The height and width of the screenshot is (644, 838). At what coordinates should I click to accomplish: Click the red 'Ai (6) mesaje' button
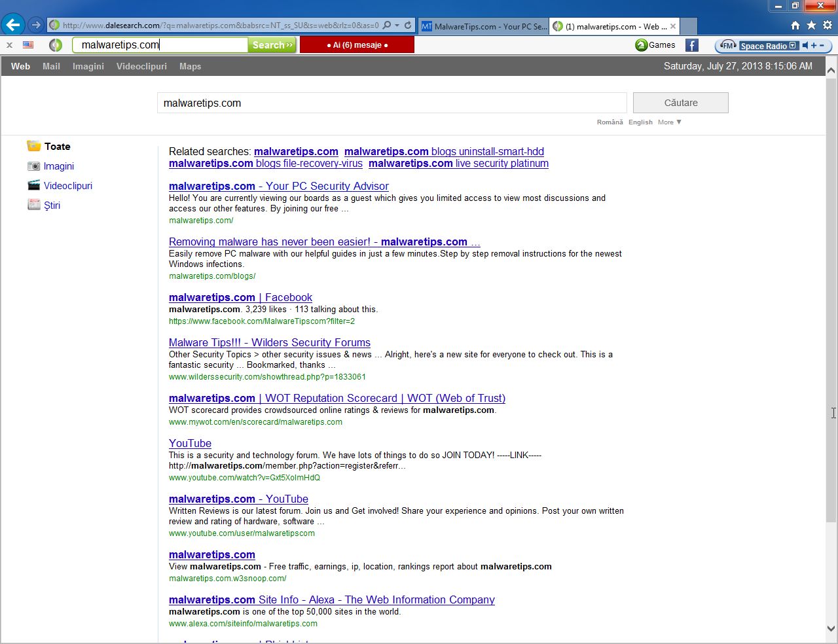(357, 45)
